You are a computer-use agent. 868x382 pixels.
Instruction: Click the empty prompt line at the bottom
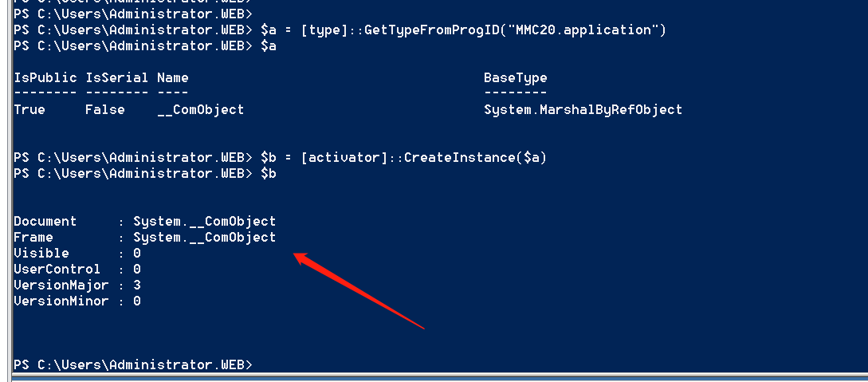[x=133, y=364]
